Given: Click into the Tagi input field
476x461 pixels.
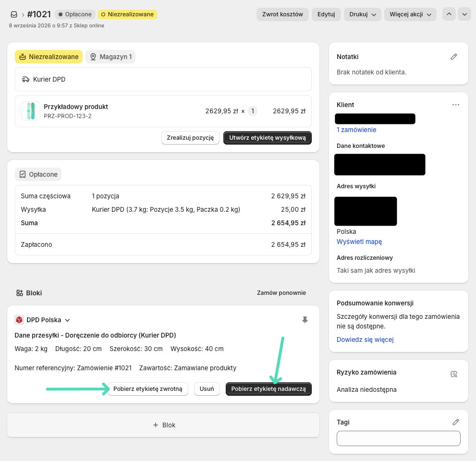Looking at the screenshot, I should pos(398,438).
